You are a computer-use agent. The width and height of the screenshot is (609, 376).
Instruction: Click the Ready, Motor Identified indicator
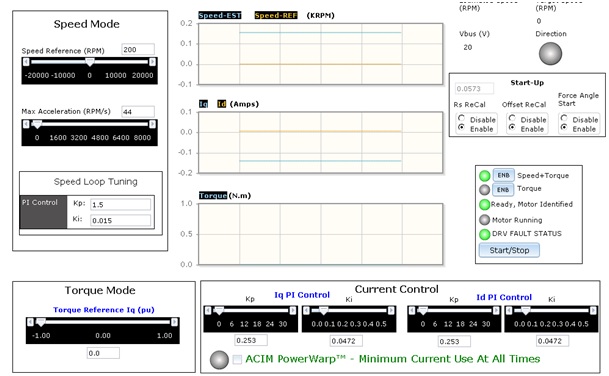[485, 204]
